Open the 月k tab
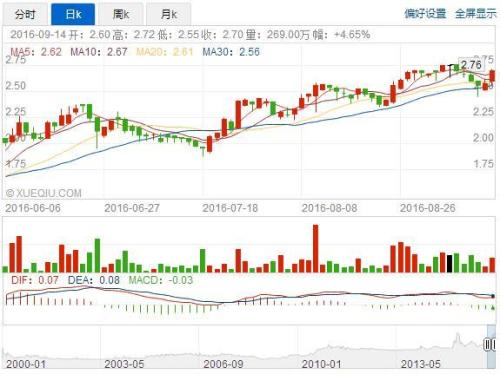The width and height of the screenshot is (500, 374). point(169,14)
